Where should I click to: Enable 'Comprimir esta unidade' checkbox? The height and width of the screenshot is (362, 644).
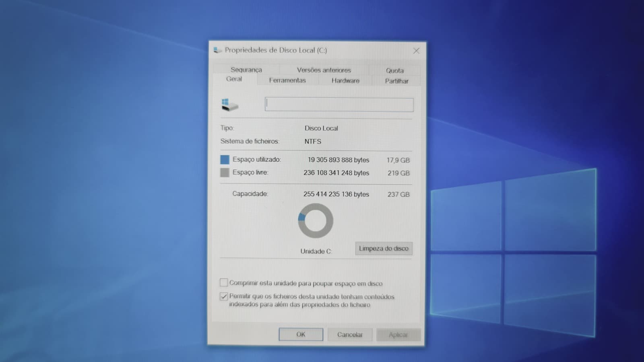pyautogui.click(x=224, y=282)
